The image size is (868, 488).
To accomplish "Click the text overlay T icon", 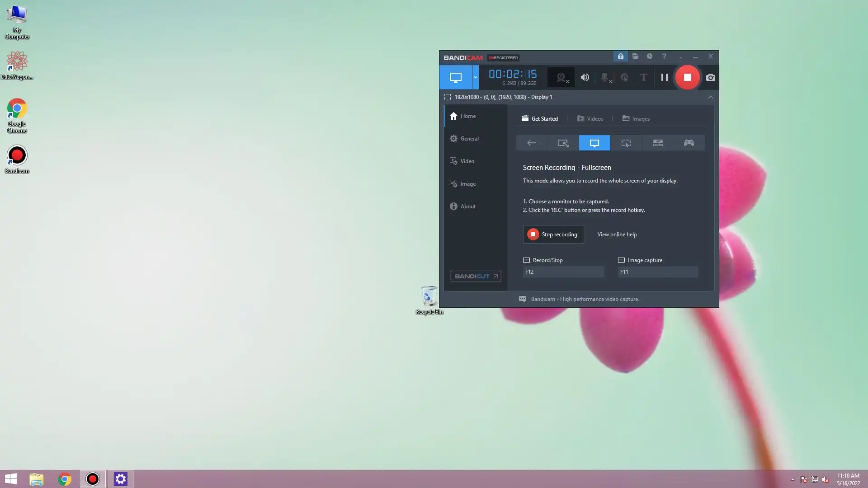I will pos(643,77).
